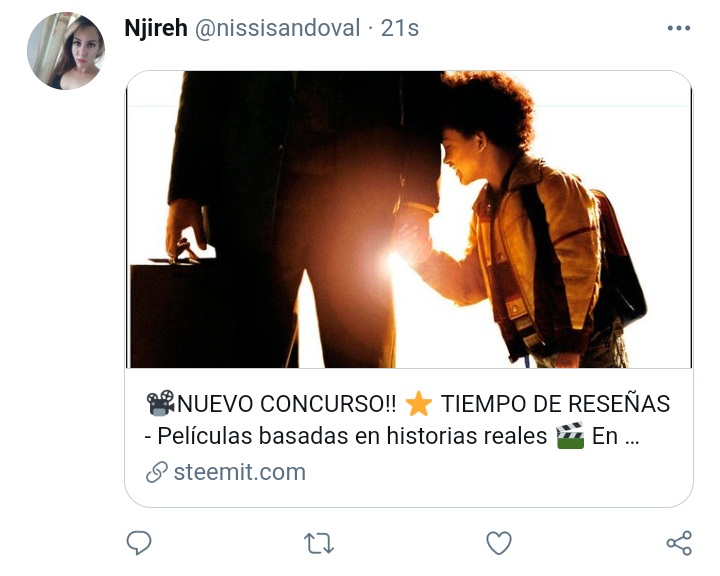Open the share icon options
The height and width of the screenshot is (576, 720).
pyautogui.click(x=679, y=543)
